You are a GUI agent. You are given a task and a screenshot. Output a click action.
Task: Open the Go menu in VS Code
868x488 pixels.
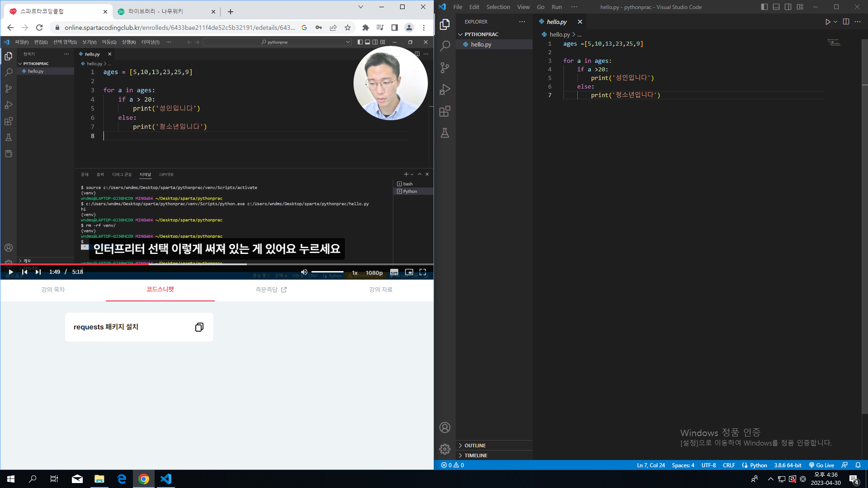[541, 7]
